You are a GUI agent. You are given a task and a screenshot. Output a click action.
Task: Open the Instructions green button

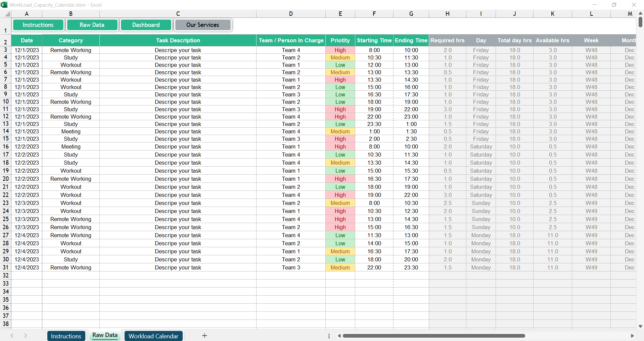pos(38,25)
